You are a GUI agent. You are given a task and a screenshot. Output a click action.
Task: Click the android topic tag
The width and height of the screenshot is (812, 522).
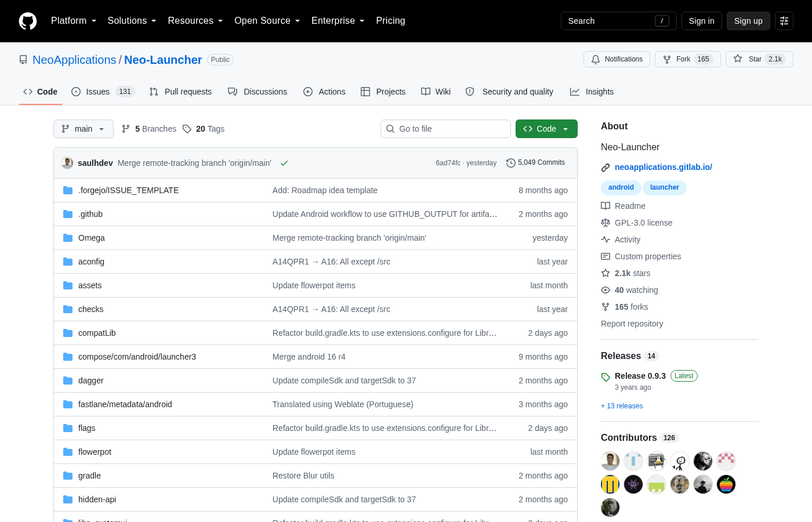point(621,187)
